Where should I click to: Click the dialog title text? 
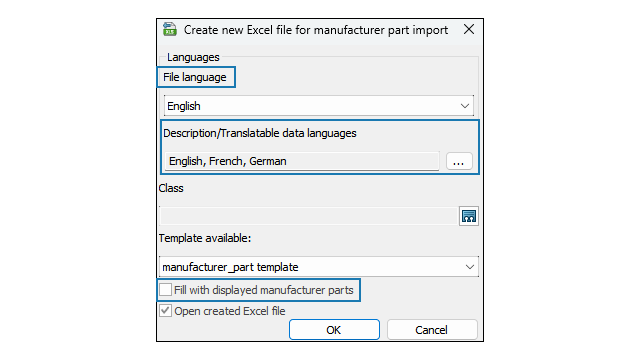pyautogui.click(x=316, y=30)
